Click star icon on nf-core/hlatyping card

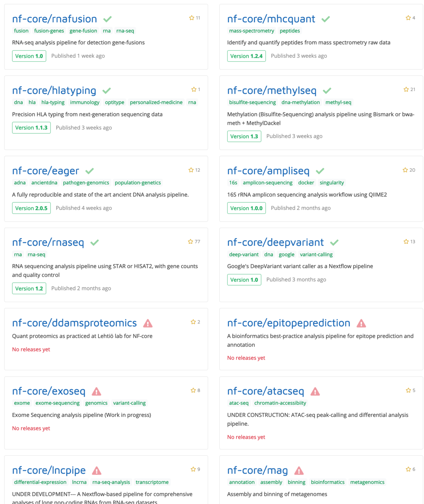[194, 90]
